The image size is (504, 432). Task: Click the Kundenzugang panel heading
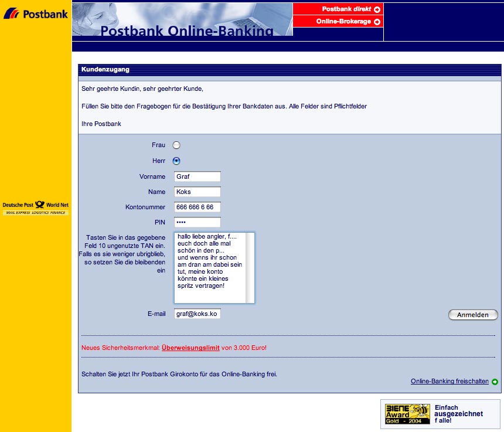pyautogui.click(x=105, y=69)
